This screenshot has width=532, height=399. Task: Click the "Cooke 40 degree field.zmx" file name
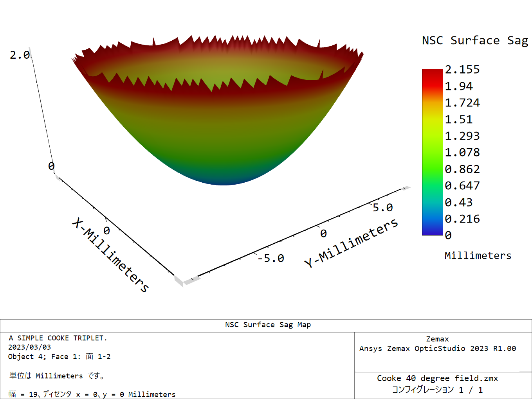pos(437,378)
